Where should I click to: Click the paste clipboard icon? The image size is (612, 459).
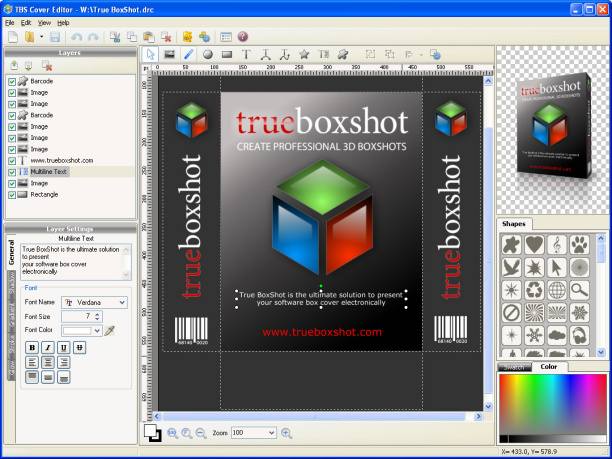pyautogui.click(x=149, y=37)
